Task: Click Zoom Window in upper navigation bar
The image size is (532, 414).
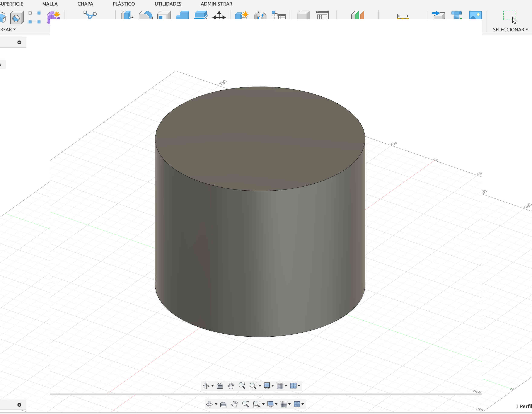Action: [253, 385]
